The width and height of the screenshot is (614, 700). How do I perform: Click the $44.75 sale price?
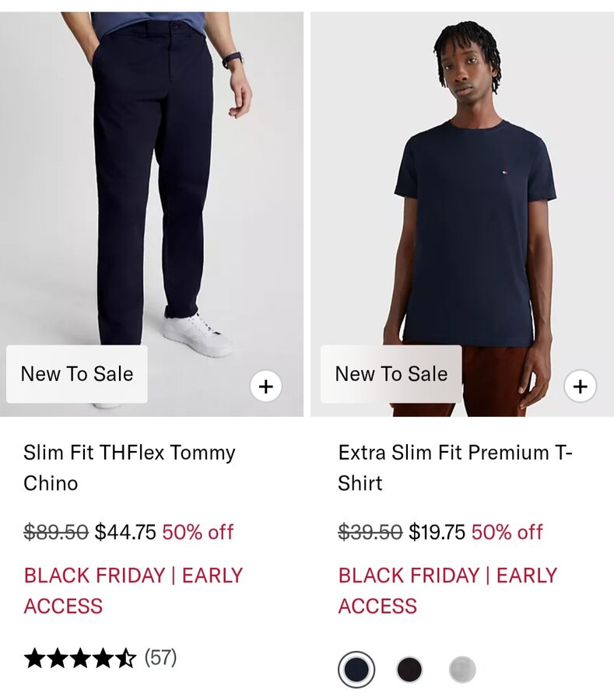pos(125,532)
